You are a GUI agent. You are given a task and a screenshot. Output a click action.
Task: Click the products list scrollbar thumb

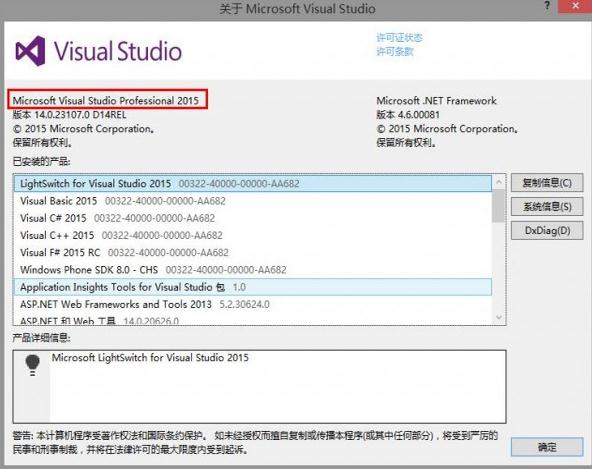[499, 206]
